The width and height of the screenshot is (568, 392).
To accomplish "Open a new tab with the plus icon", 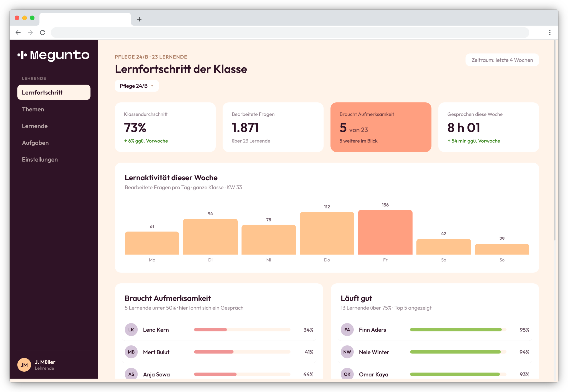I will click(139, 19).
